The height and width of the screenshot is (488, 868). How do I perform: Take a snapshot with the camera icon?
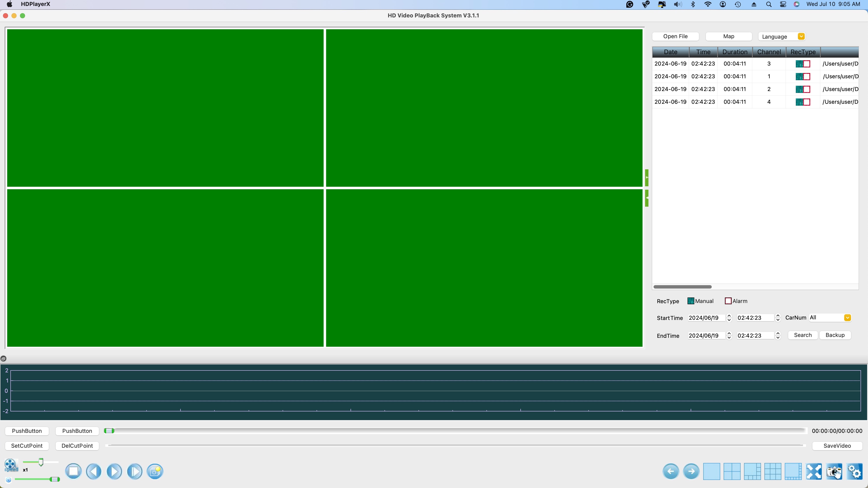point(834,471)
